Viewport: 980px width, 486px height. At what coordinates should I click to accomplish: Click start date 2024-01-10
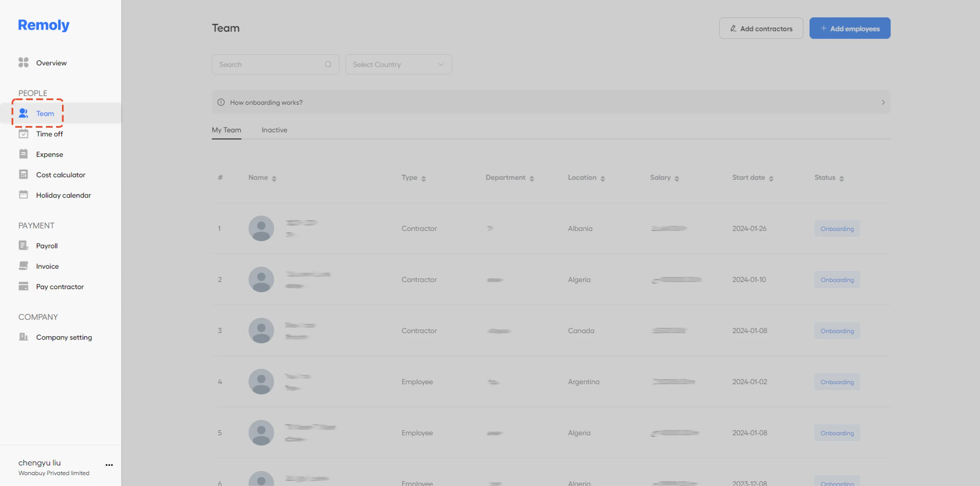pos(749,279)
